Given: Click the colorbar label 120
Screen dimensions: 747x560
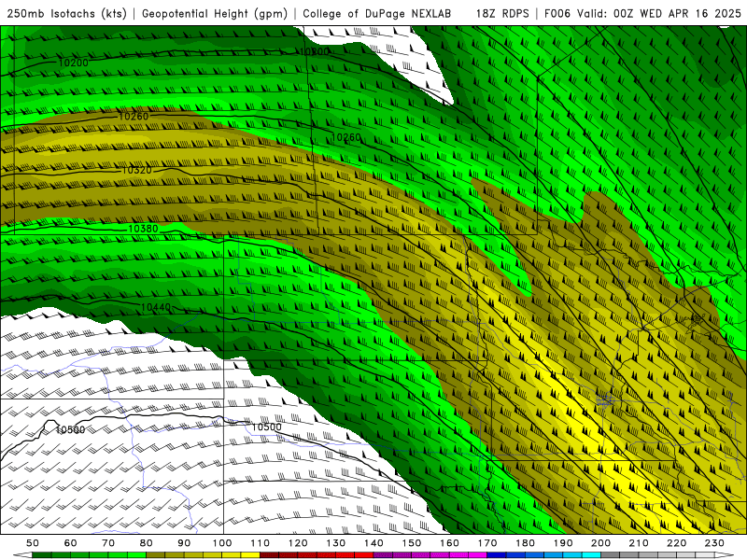Looking at the screenshot, I should click(x=298, y=543).
